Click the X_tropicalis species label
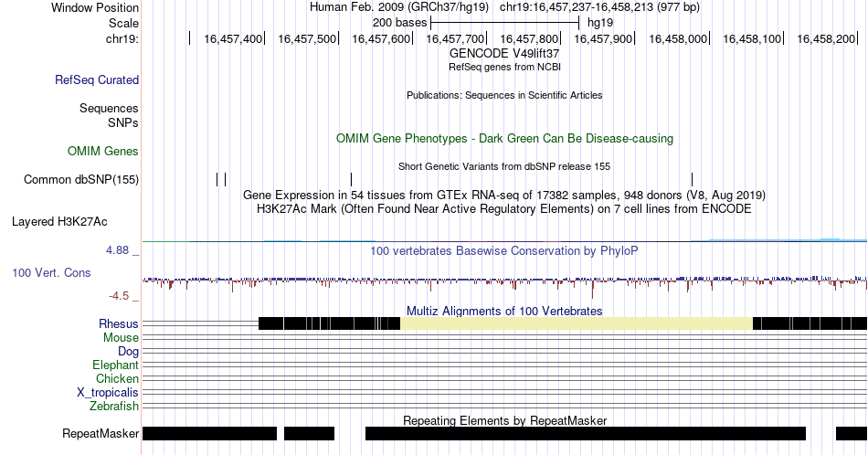The width and height of the screenshot is (868, 455). 108,393
